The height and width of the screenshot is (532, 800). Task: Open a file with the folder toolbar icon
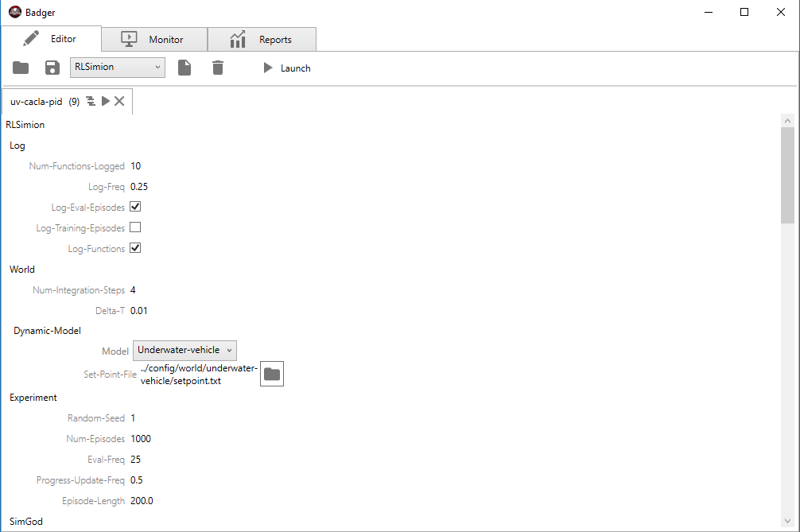[21, 68]
